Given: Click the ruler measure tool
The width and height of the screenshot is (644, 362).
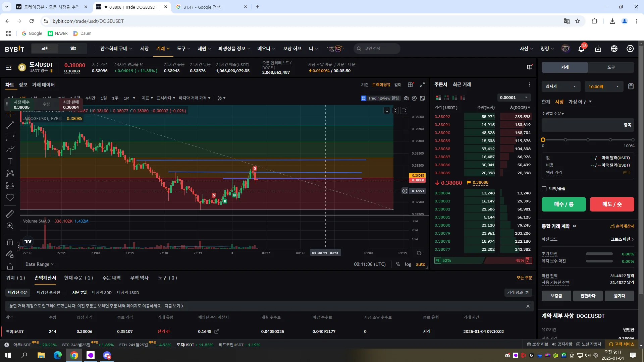Looking at the screenshot, I should [x=10, y=214].
